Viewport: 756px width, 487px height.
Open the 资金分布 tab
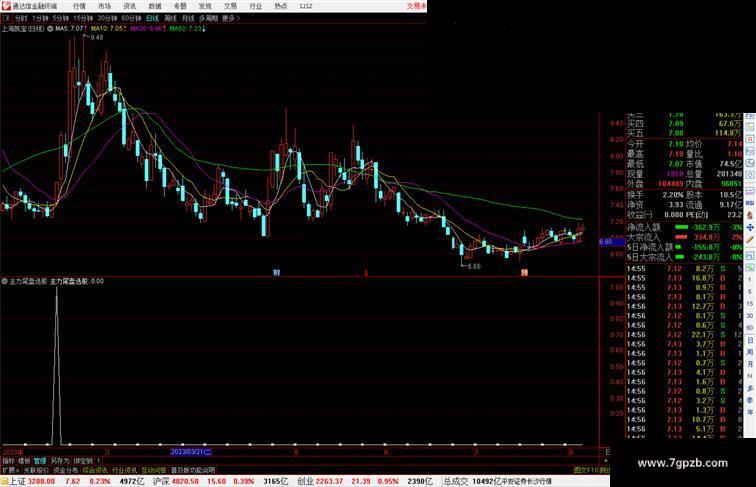click(x=66, y=470)
